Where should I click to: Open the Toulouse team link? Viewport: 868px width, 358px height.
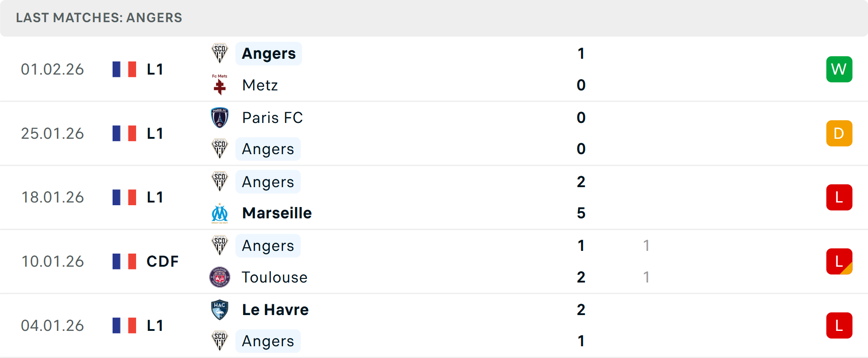tap(274, 277)
